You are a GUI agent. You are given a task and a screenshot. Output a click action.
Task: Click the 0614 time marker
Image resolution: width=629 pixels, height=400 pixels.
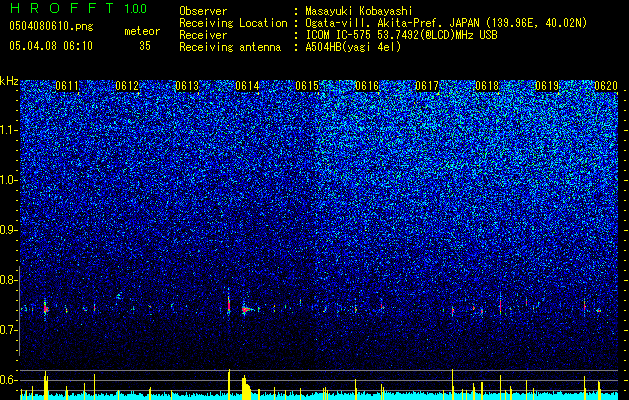(247, 86)
